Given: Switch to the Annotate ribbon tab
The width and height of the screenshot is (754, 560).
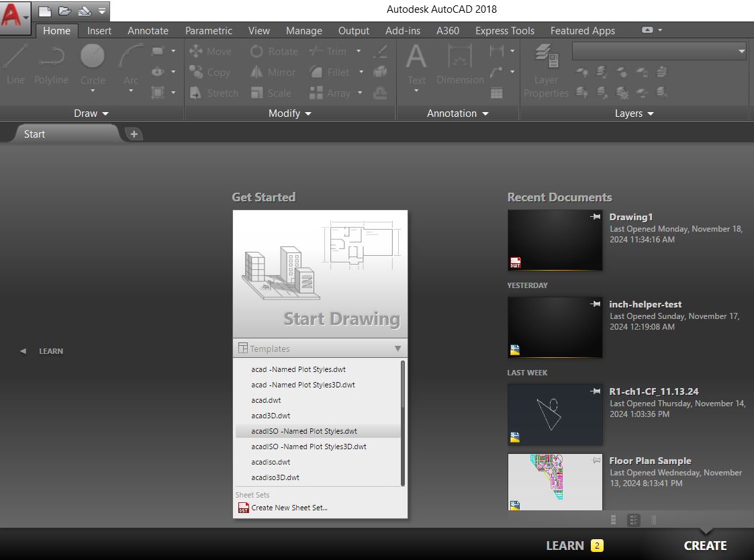Looking at the screenshot, I should click(x=147, y=30).
